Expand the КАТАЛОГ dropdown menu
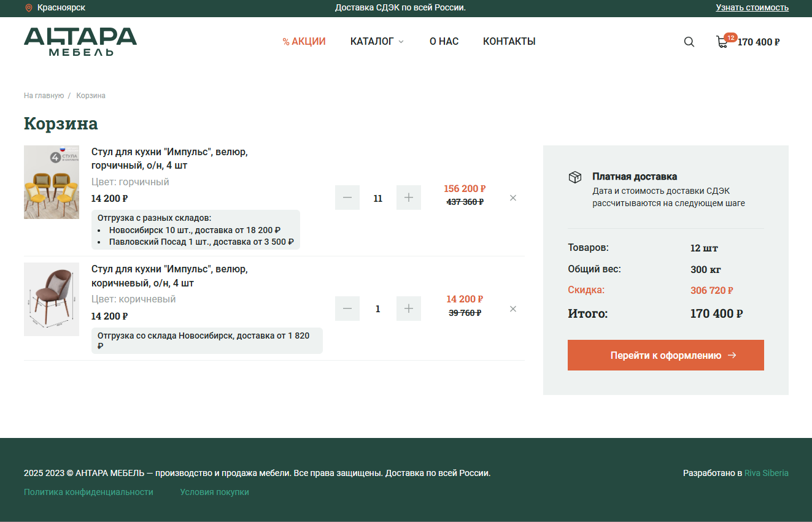This screenshot has height=522, width=812. tap(377, 42)
